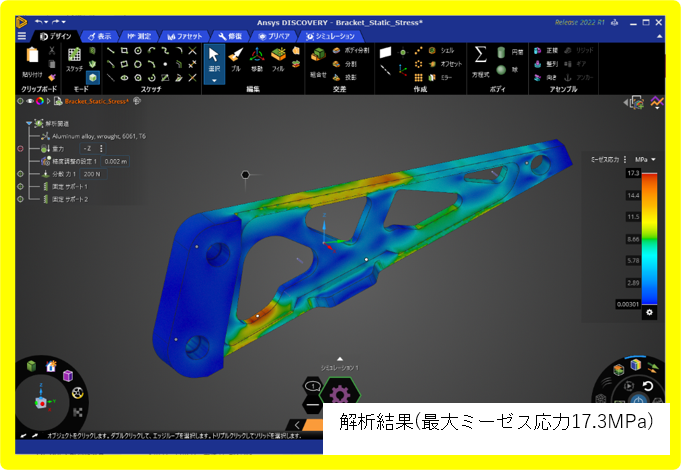The image size is (681, 470).
Task: Open ミーゼス応力 result options menu
Action: point(625,159)
